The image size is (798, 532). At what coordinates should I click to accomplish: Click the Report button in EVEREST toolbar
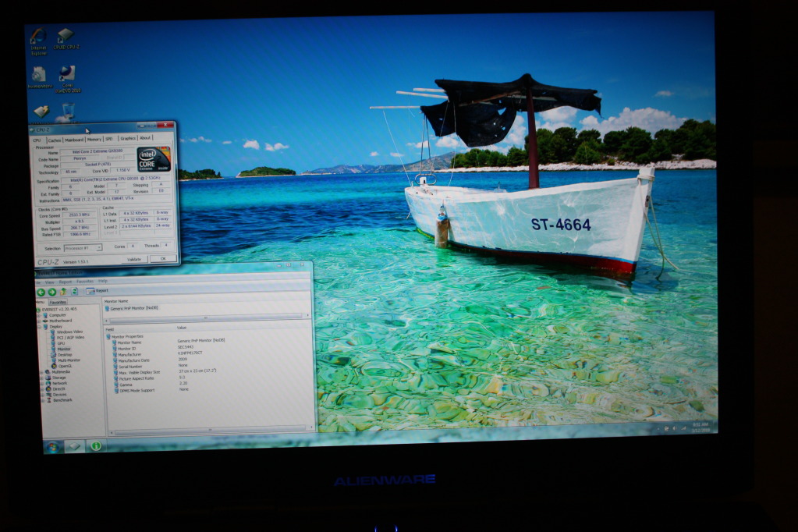coord(98,291)
